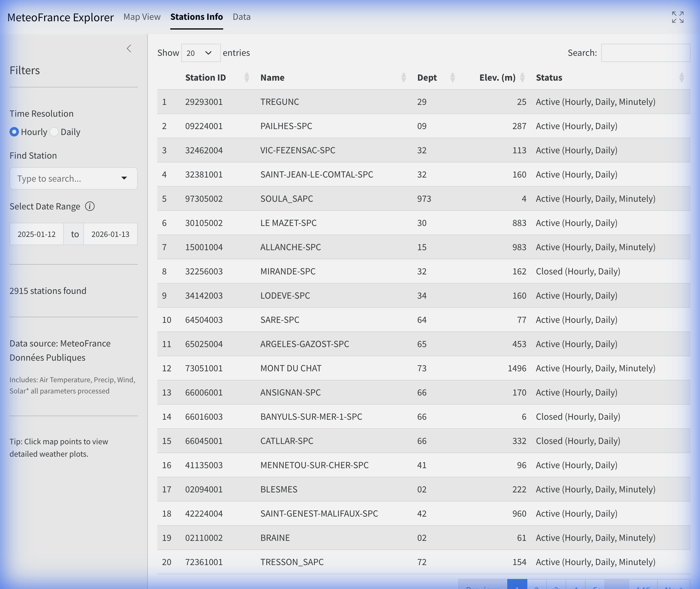700x589 pixels.
Task: Sort table by Station ID arrows
Action: (x=247, y=77)
